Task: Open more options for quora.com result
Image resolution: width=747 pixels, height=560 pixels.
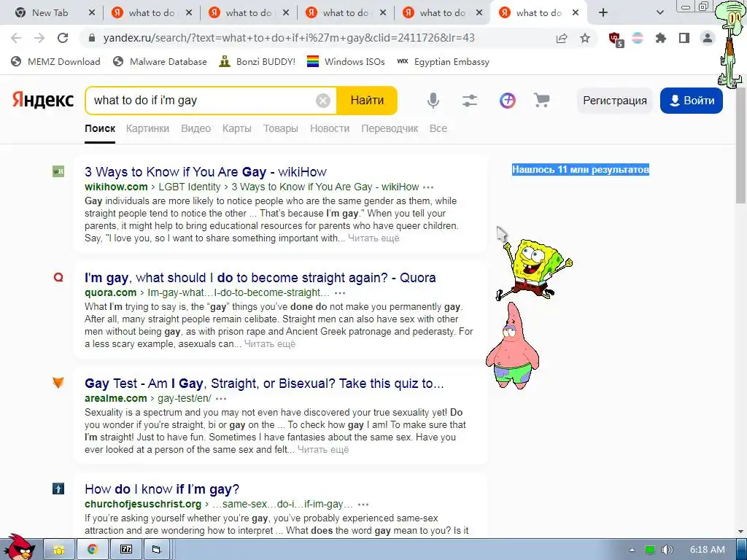Action: pos(340,293)
